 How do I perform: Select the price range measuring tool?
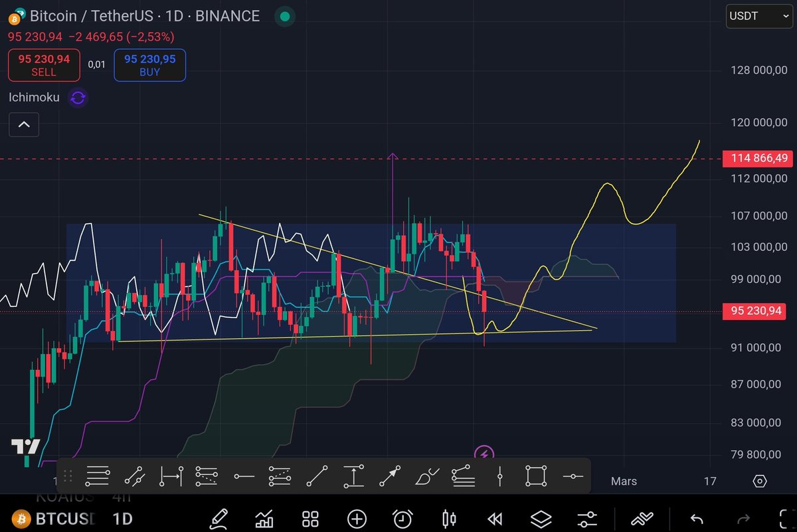[x=353, y=476]
